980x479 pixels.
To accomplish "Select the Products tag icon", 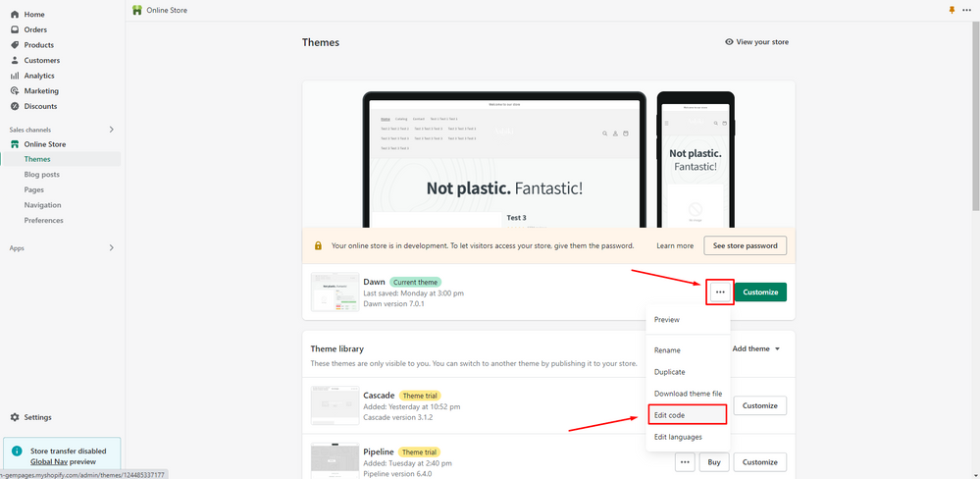I will tap(15, 45).
